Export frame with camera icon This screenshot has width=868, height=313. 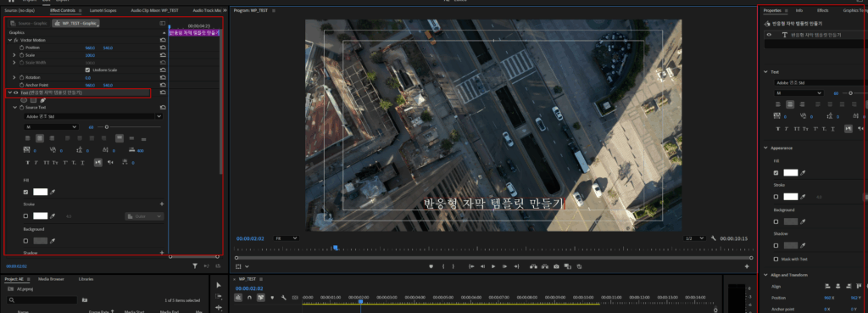point(556,266)
